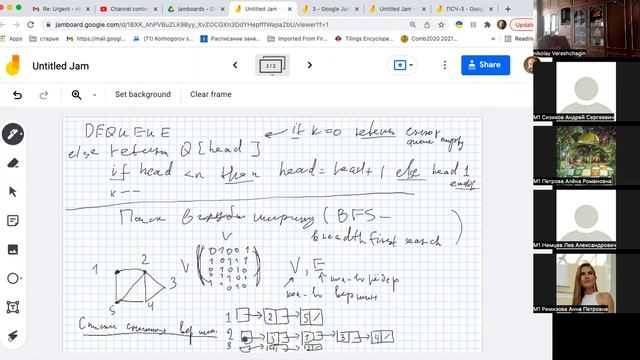Click the page share icon in address bar
Viewport: 640px width, 360px height.
tap(427, 24)
